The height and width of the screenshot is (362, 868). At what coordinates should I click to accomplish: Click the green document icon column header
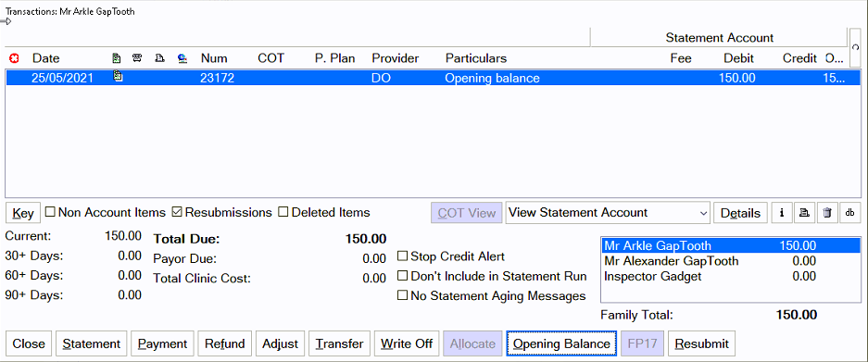click(116, 58)
